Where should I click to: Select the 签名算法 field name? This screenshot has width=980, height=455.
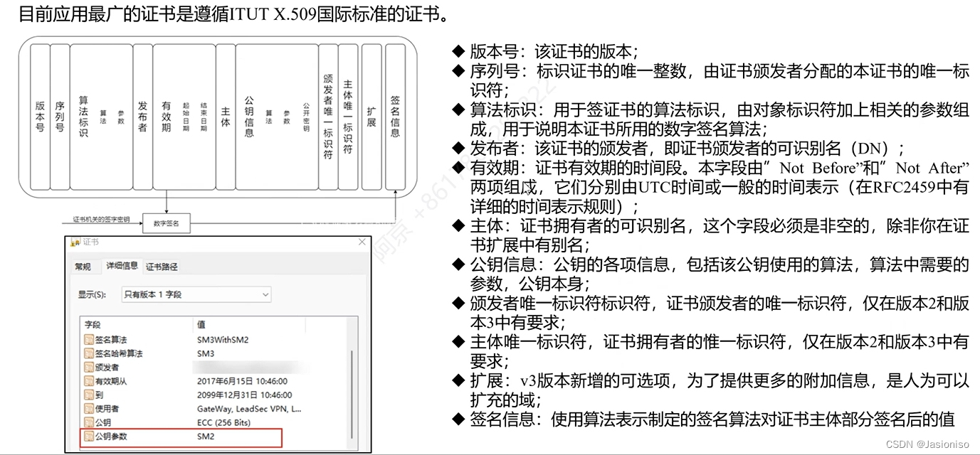(x=112, y=340)
